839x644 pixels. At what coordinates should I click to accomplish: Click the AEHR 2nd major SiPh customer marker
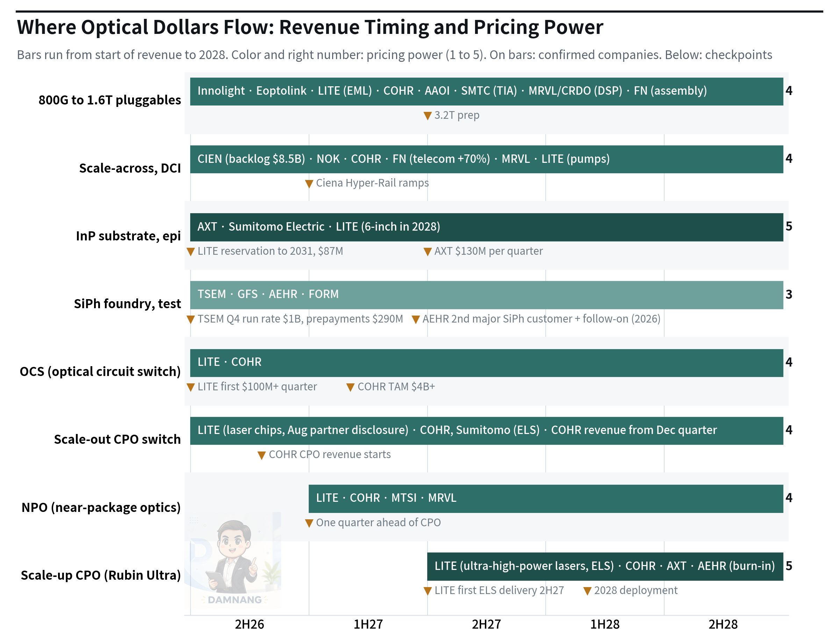pyautogui.click(x=416, y=319)
